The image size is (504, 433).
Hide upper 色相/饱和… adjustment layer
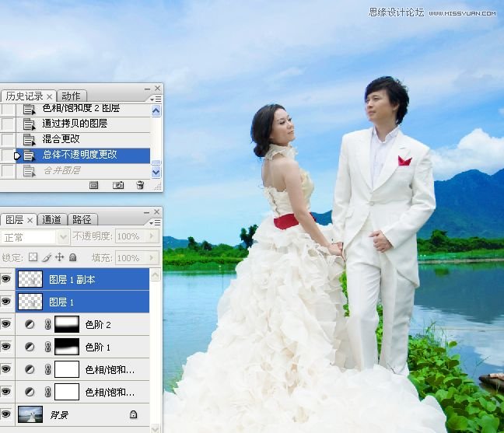pyautogui.click(x=6, y=369)
